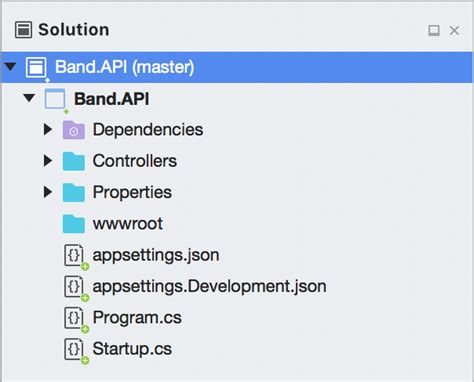Click the Band.API solution icon
The width and height of the screenshot is (474, 382).
pyautogui.click(x=36, y=67)
